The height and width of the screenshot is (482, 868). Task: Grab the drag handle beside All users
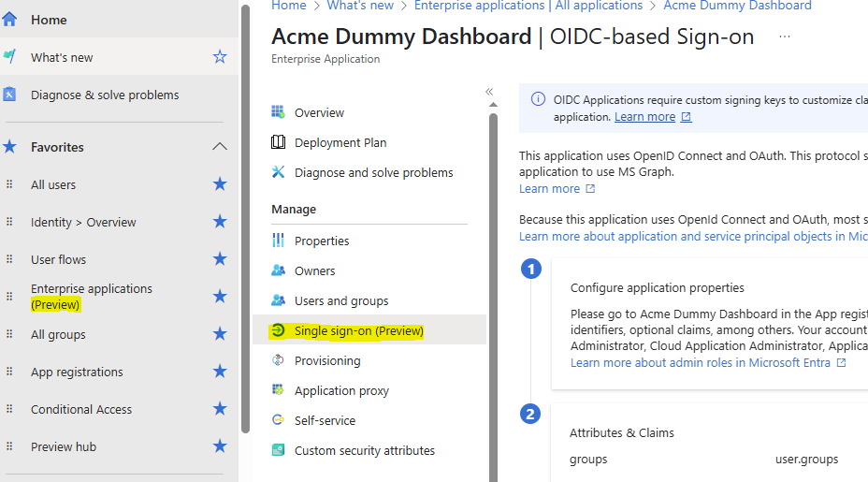9,184
